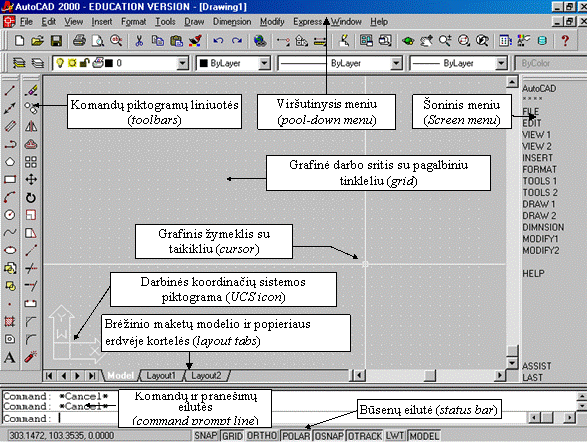Viewport: 587px width, 442px height.
Task: Click DIMNSION in the screen menu
Action: [x=543, y=227]
